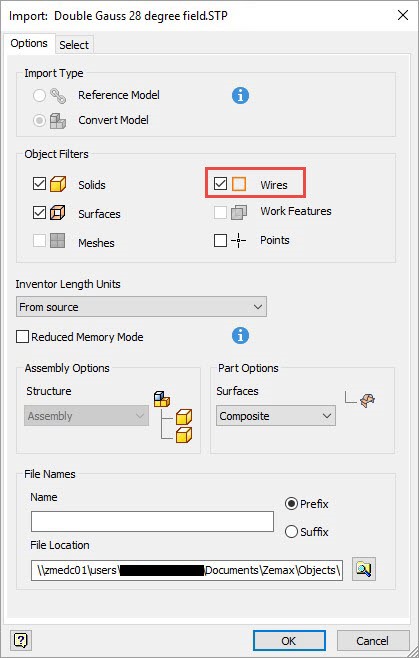Screen dimensions: 419x658
Task: Click in the Name text field
Action: point(152,522)
